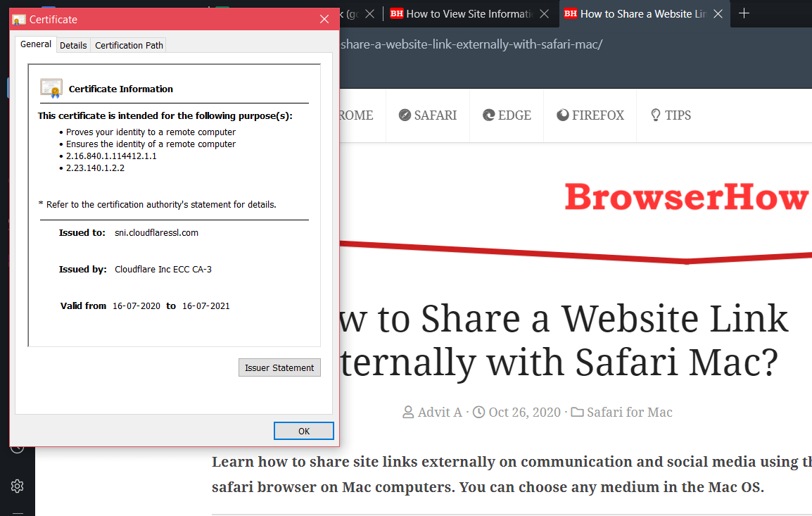The height and width of the screenshot is (516, 812).
Task: Open the Tips menu item
Action: (x=671, y=115)
